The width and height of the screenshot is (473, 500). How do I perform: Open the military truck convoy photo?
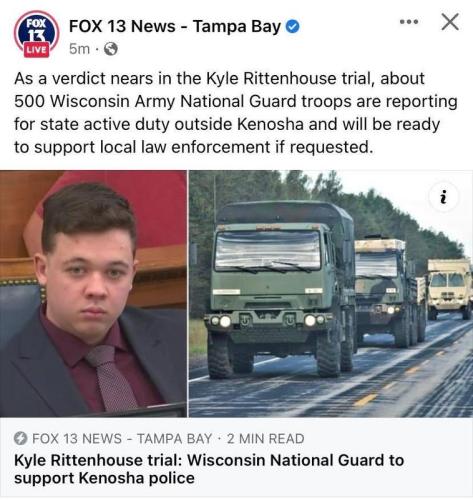331,294
